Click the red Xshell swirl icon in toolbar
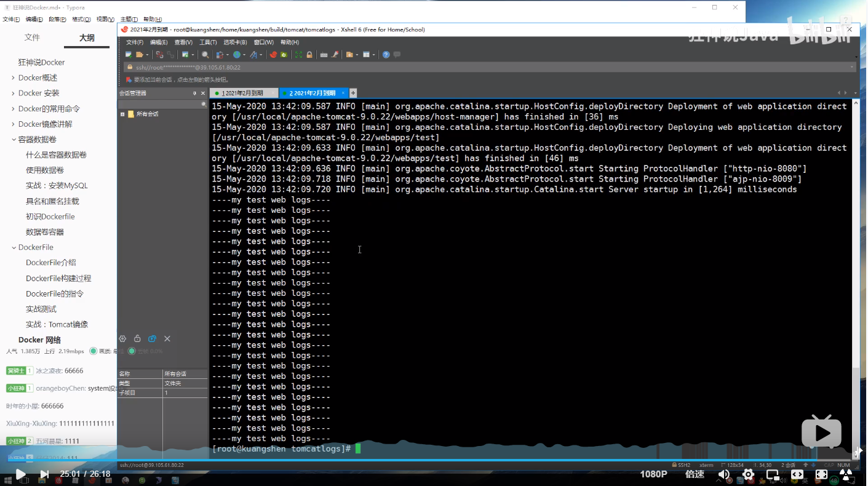Image resolution: width=868 pixels, height=486 pixels. click(x=273, y=55)
